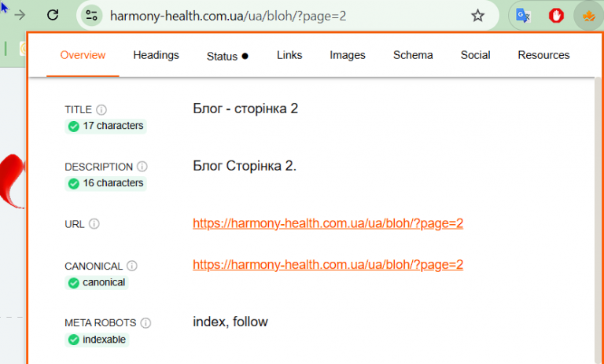
Task: Open the Resources tab
Action: click(x=543, y=55)
